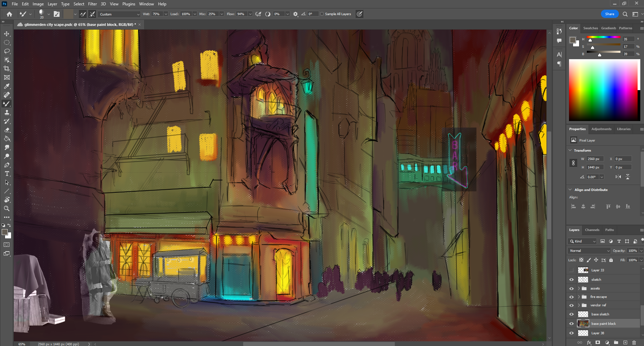Toggle Lock all padlock icon

(611, 260)
